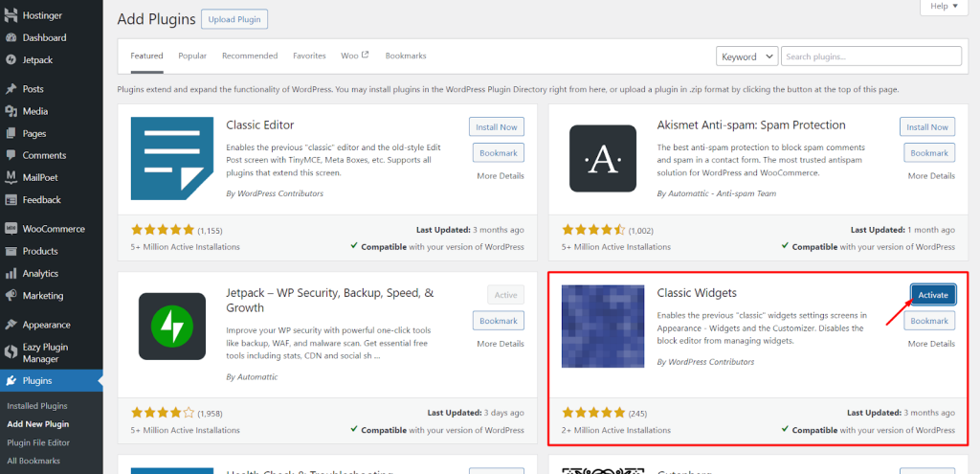Bookmark the Jetpack plugin
This screenshot has height=474, width=980.
[x=499, y=320]
